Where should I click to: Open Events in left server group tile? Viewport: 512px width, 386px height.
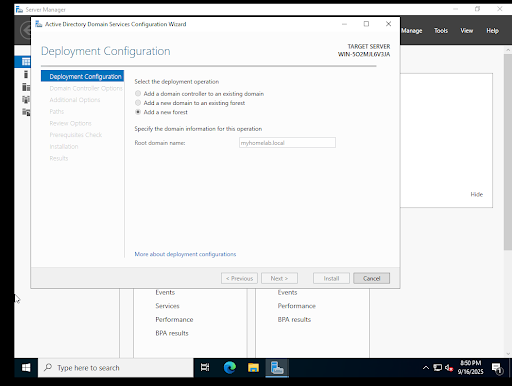[165, 292]
